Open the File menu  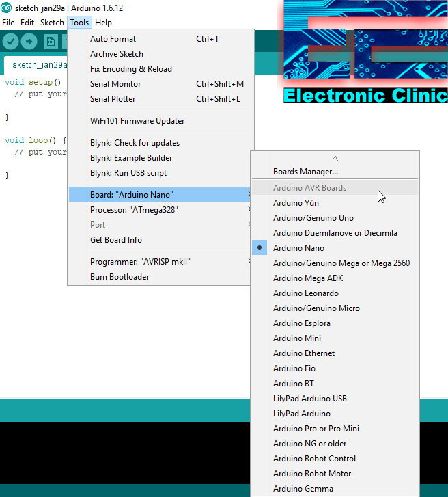coord(8,23)
